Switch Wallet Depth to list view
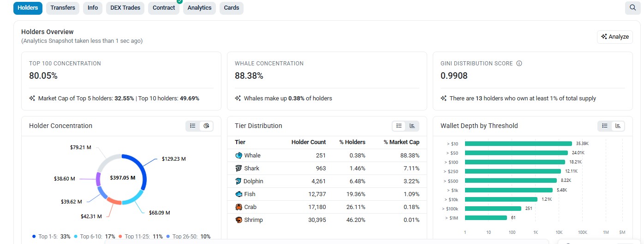Image resolution: width=644 pixels, height=244 pixels. click(605, 126)
